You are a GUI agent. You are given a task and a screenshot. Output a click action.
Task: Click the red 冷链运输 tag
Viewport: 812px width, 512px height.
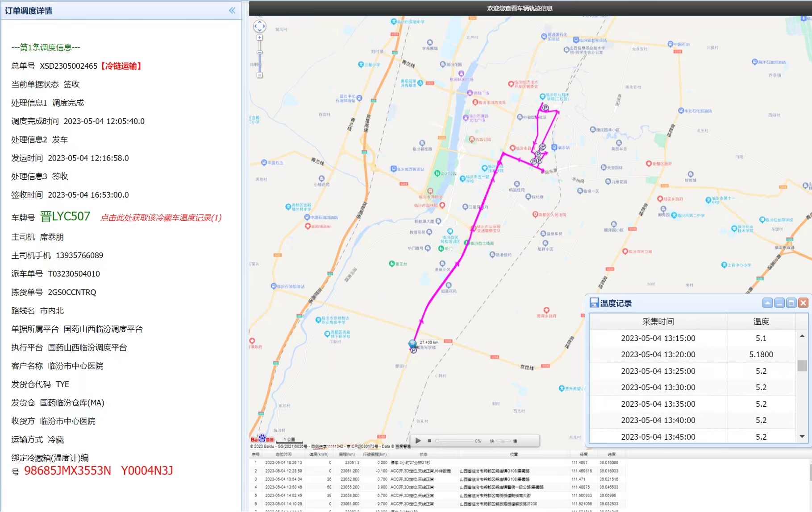pos(121,66)
